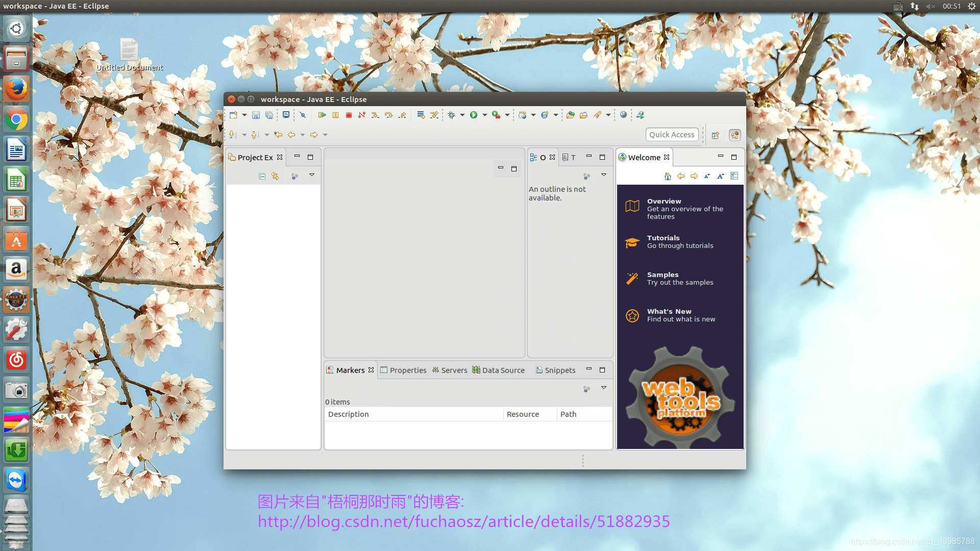Click the Debug bug icon
This screenshot has height=551, width=980.
point(451,115)
